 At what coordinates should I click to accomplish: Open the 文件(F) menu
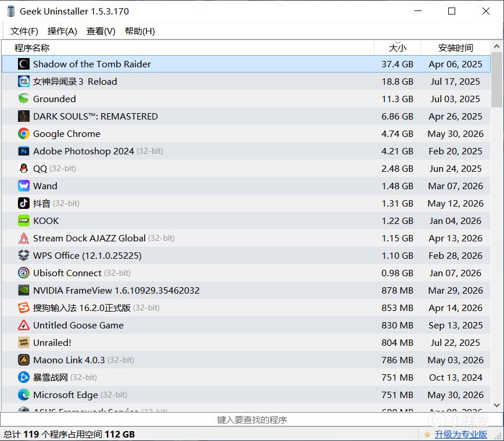[x=24, y=31]
